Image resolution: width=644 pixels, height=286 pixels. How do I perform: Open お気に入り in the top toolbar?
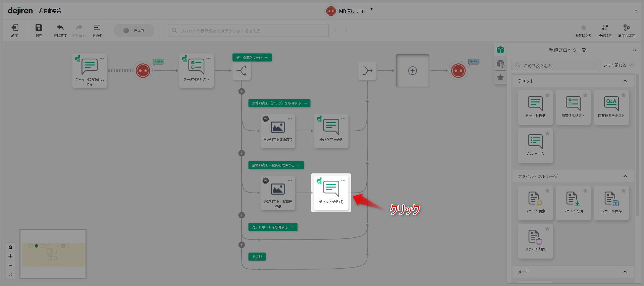[x=584, y=30]
